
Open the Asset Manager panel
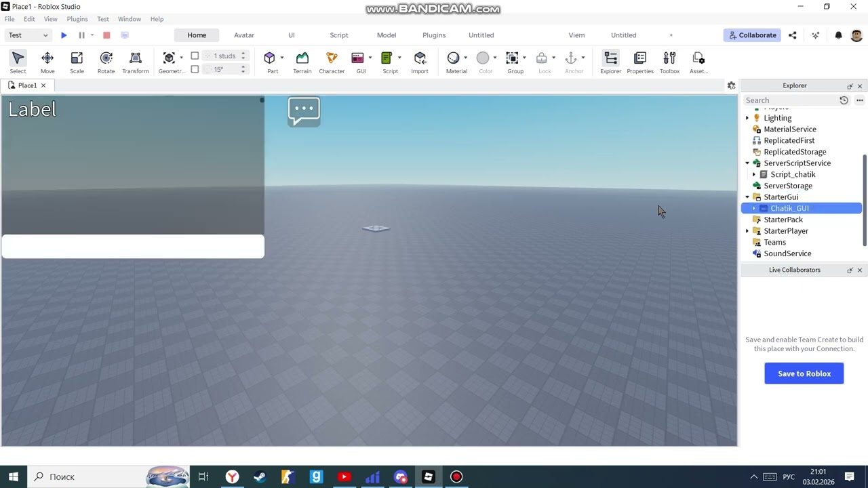pos(698,62)
